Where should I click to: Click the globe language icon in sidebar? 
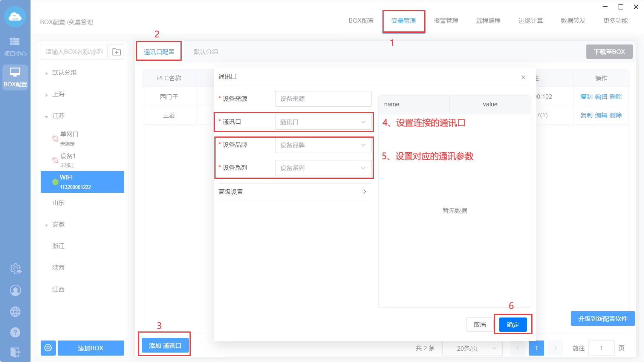(x=15, y=311)
